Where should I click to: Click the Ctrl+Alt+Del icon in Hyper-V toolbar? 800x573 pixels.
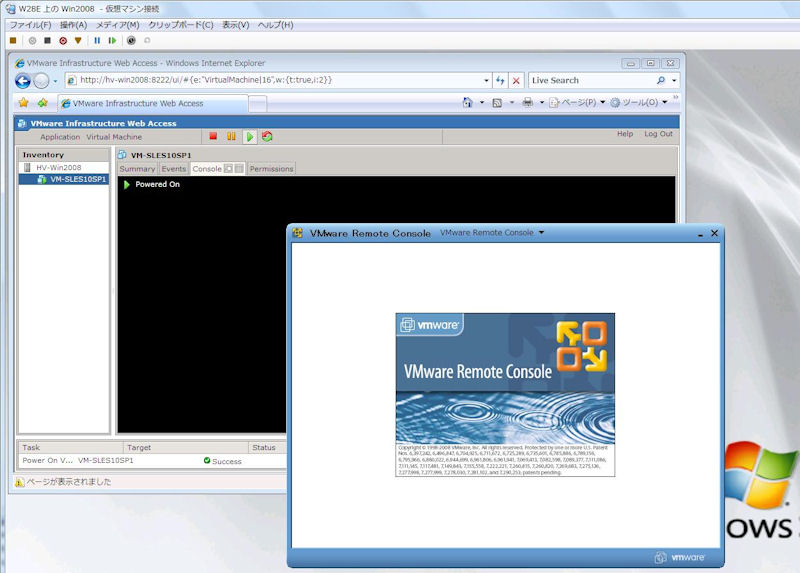pos(13,40)
